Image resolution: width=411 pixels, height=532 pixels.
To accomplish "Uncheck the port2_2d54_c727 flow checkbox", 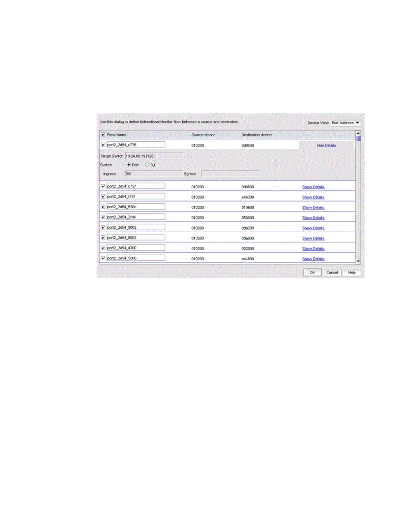I will coord(103,187).
